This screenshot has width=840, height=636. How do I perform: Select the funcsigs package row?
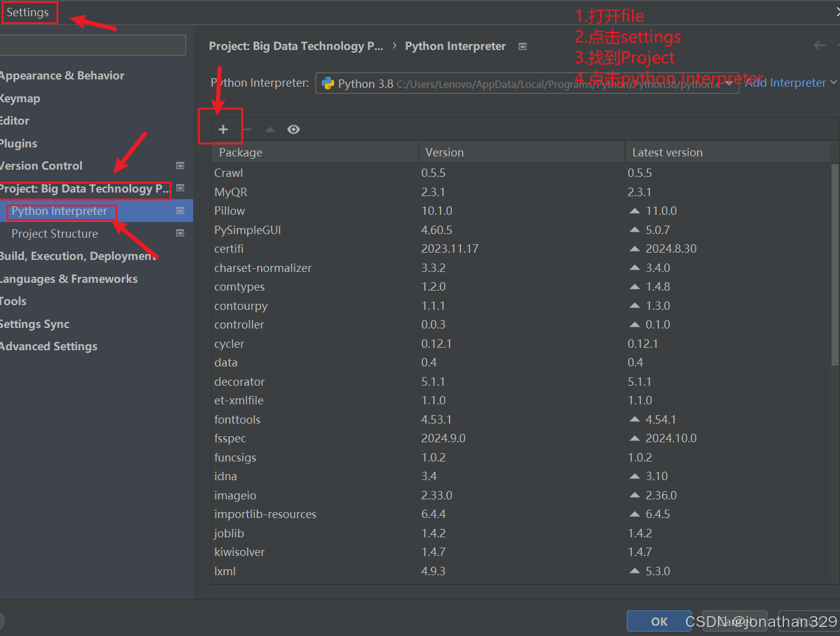coord(521,457)
